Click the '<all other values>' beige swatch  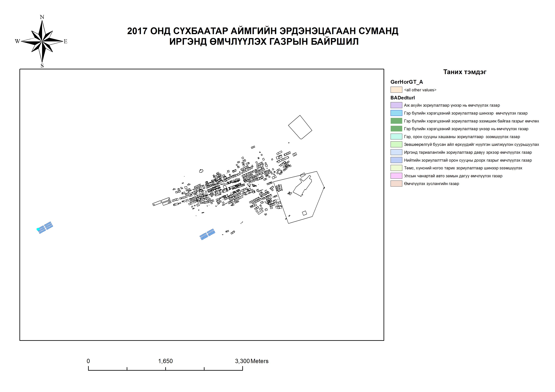tap(396, 90)
